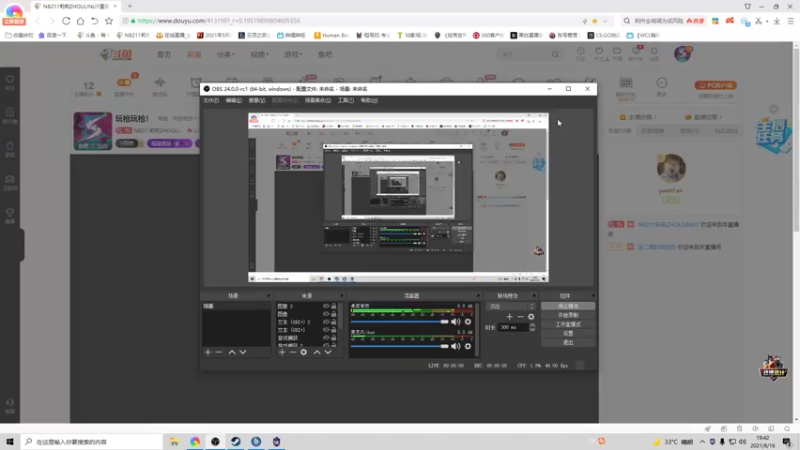Image resolution: width=800 pixels, height=450 pixels.
Task: Open the OBS 文件(F) menu
Action: pos(211,101)
